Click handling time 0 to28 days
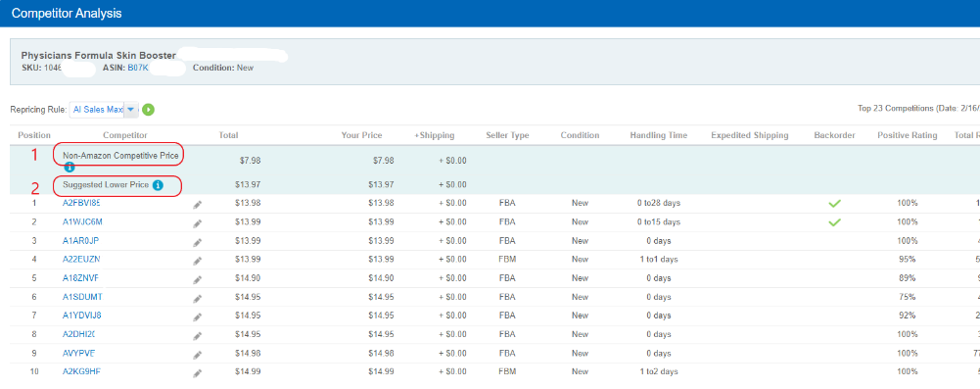980x389 pixels. click(658, 203)
